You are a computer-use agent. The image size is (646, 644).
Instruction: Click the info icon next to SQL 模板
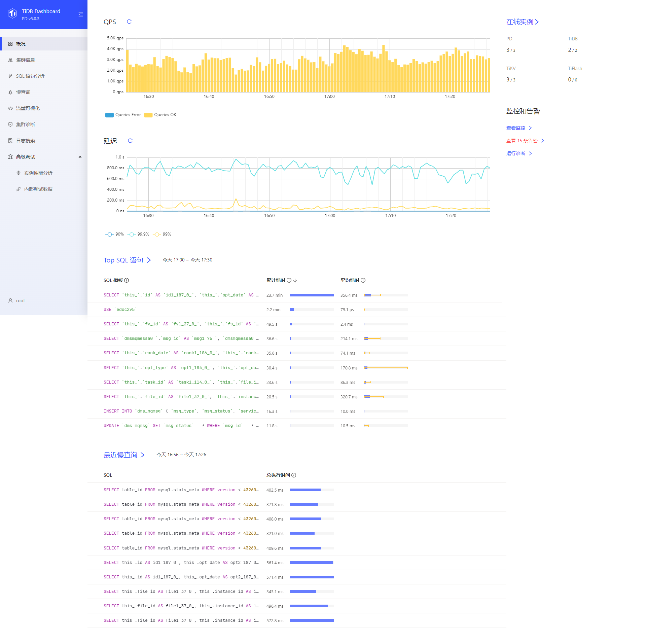(x=127, y=280)
